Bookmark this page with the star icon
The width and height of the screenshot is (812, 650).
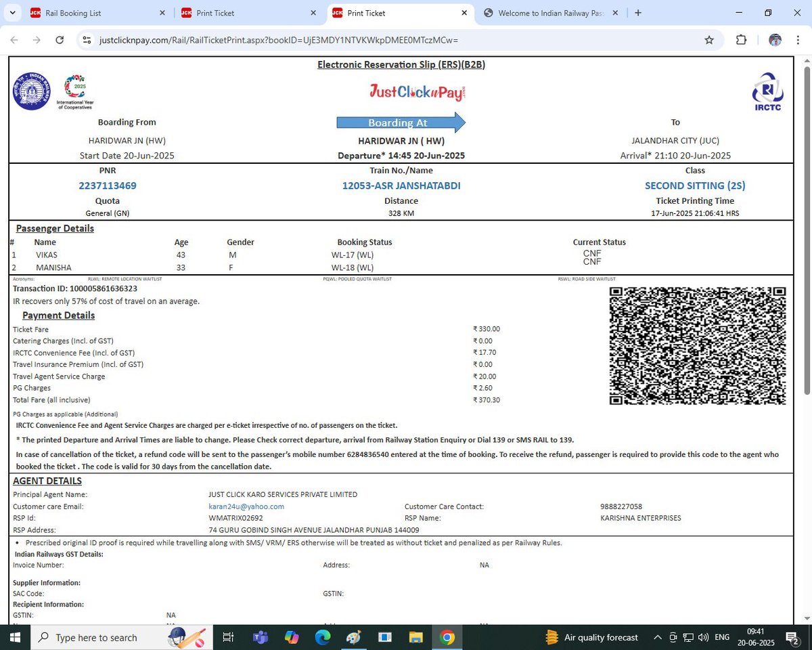pos(709,40)
